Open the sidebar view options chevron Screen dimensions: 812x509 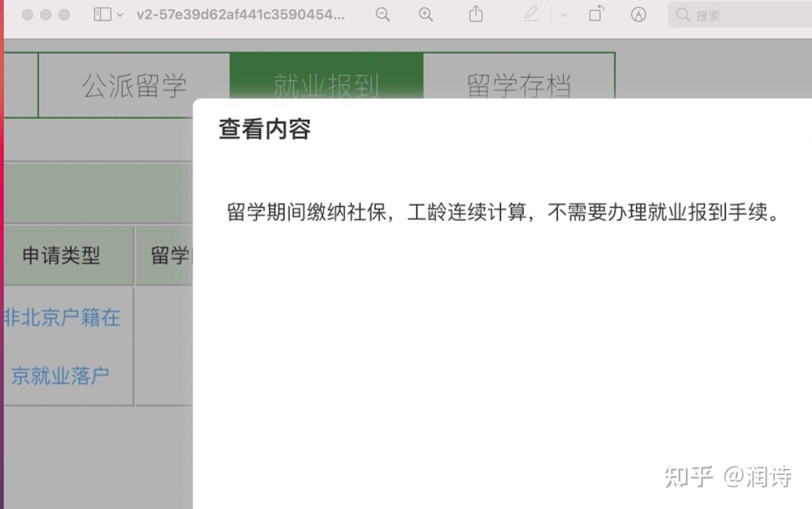(120, 15)
